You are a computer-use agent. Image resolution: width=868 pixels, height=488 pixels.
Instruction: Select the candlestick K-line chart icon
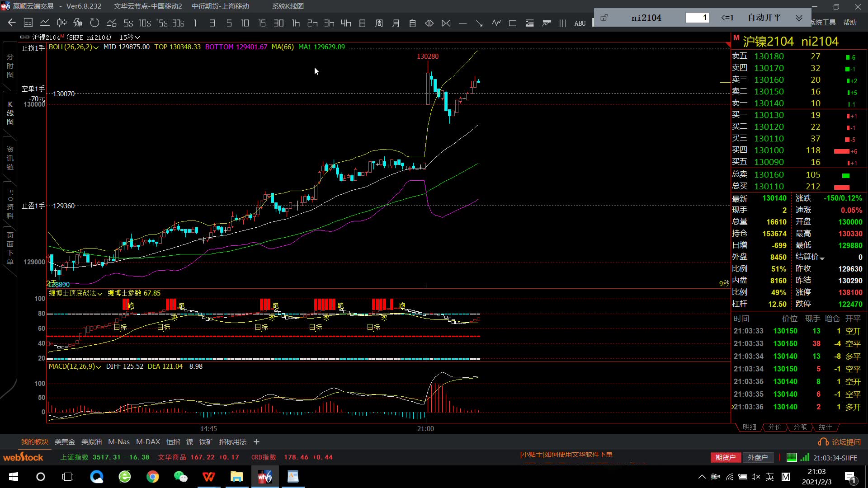pos(61,23)
